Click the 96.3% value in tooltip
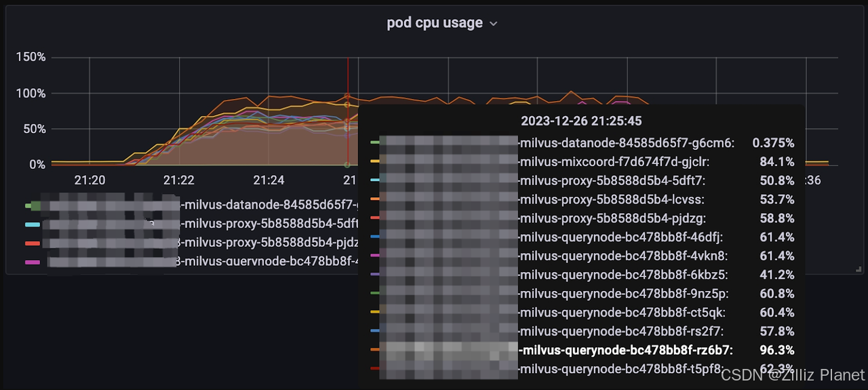 777,351
